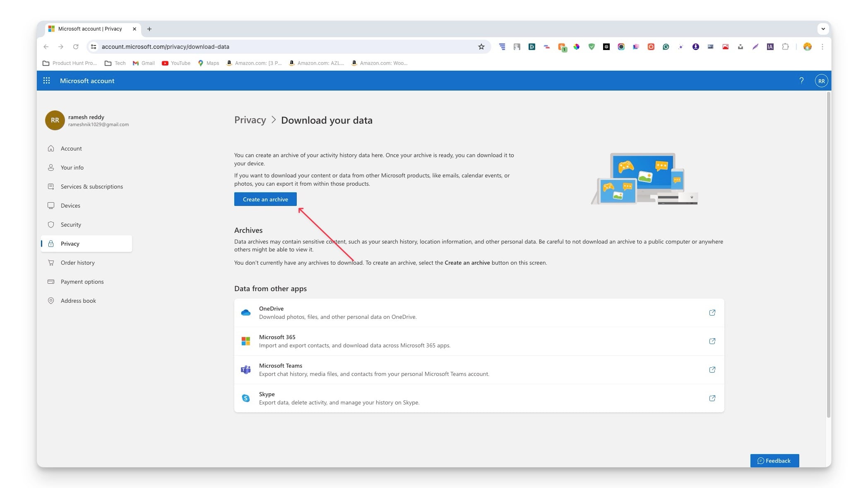Image resolution: width=868 pixels, height=488 pixels.
Task: Open Payment options in the sidebar
Action: [87, 282]
